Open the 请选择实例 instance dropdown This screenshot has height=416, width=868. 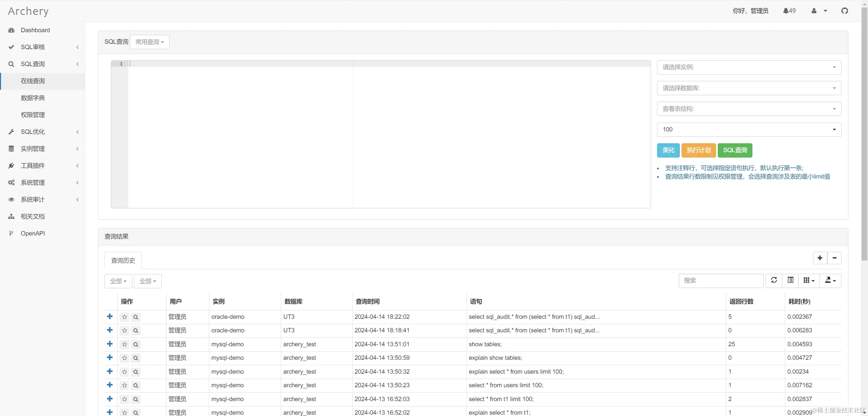tap(749, 67)
